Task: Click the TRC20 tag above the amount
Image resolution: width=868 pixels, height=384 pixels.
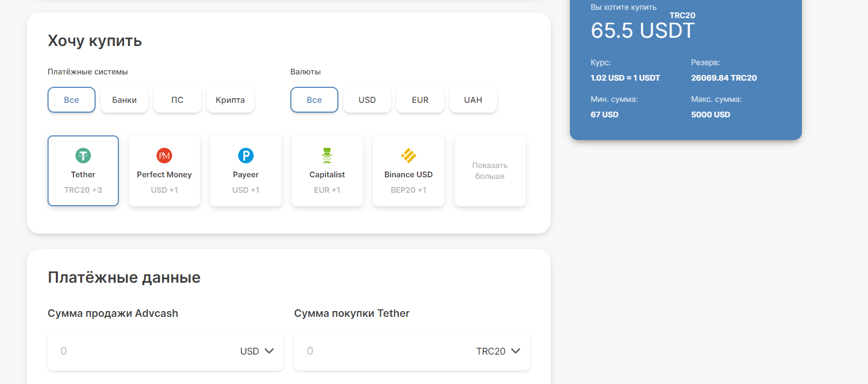Action: point(683,16)
